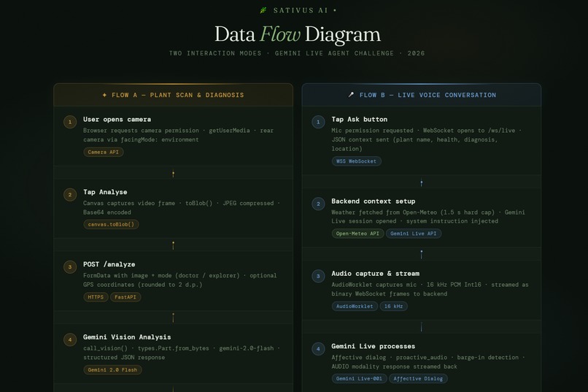588x392 pixels.
Task: Click the AudioWorklet captures mic description
Action: (x=430, y=289)
